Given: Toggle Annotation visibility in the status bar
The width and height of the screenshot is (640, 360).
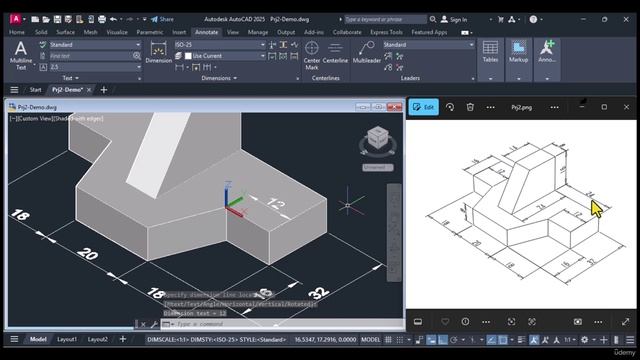Looking at the screenshot, I should pyautogui.click(x=533, y=340).
